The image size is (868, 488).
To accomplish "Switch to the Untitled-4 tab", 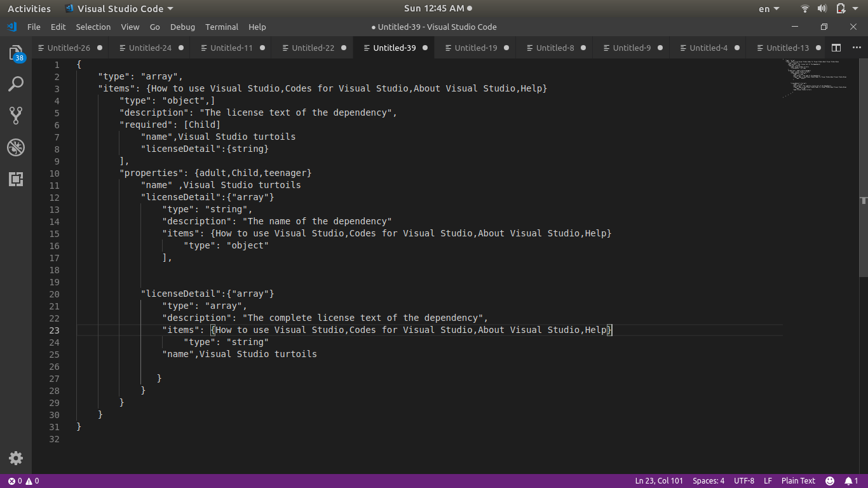I will [709, 48].
